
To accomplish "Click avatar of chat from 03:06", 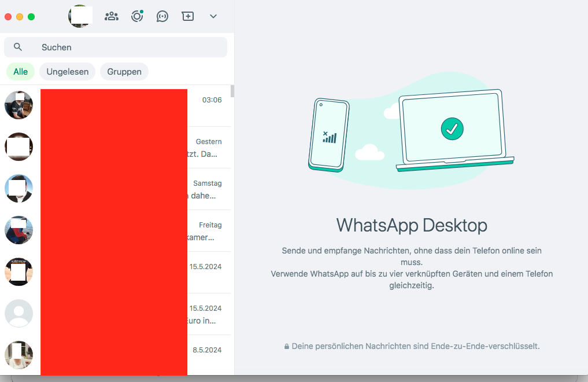I will click(19, 105).
